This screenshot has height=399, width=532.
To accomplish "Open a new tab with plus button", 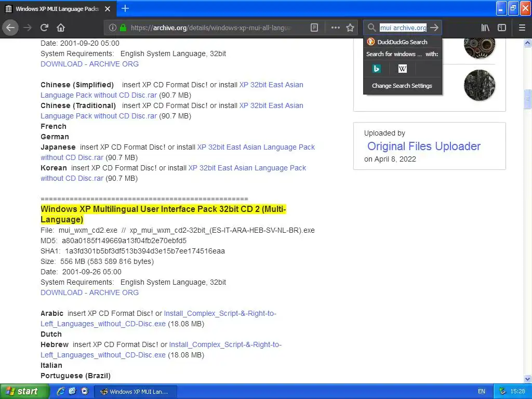I will (x=125, y=8).
